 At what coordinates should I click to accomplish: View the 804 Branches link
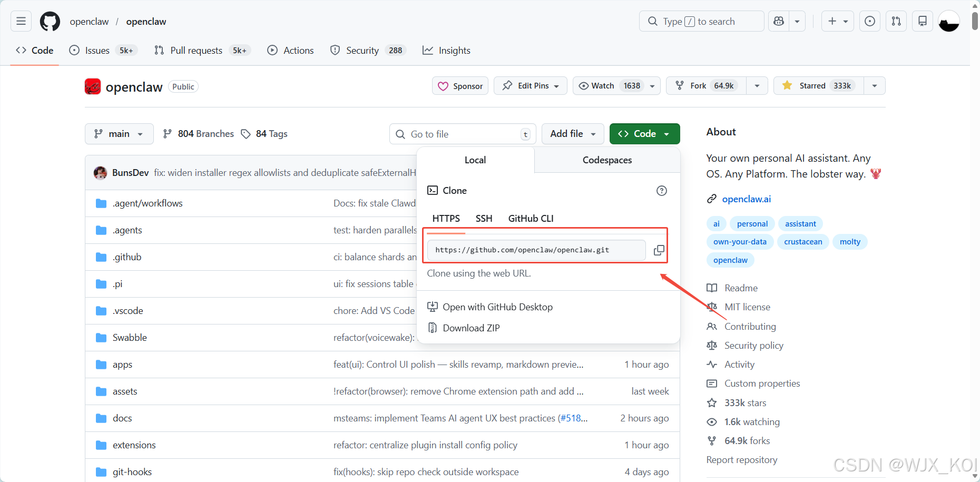click(199, 134)
